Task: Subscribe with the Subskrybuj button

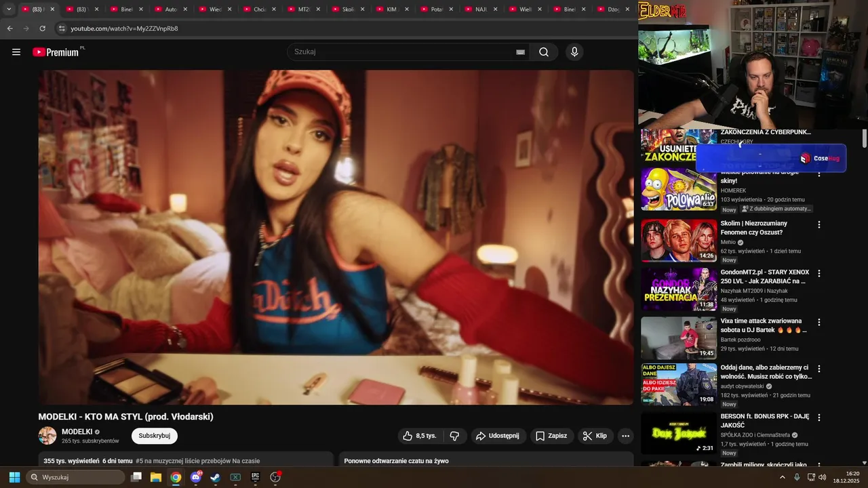Action: 155,436
